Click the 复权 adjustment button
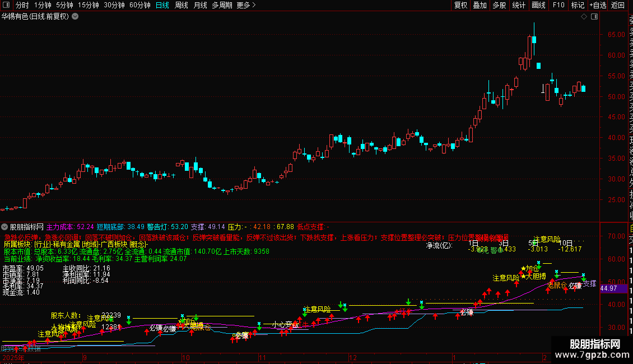The height and width of the screenshot is (364, 633). click(x=460, y=5)
